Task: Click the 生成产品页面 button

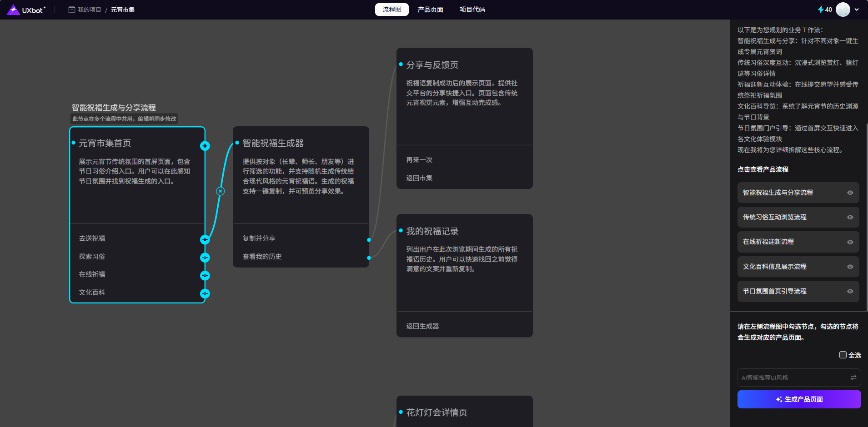Action: click(799, 399)
